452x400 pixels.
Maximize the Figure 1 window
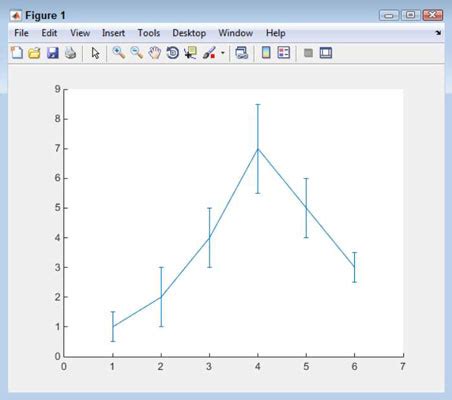point(410,15)
